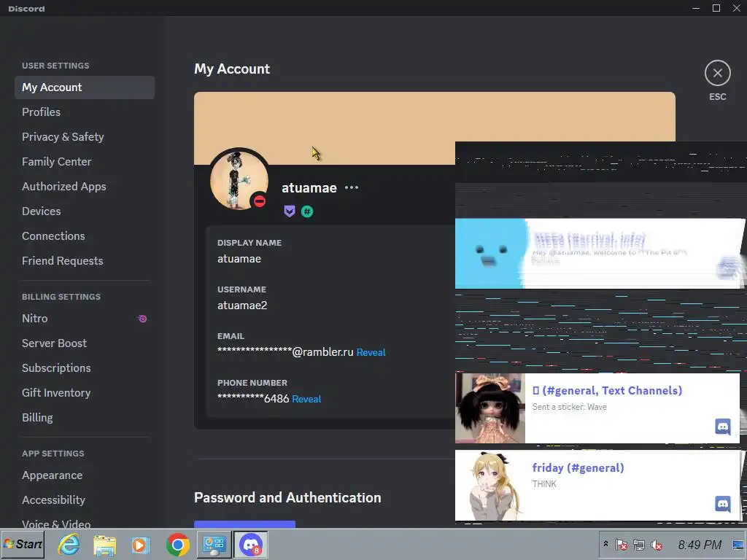This screenshot has height=560, width=747.
Task: Click the Discord taskbar icon
Action: [x=251, y=545]
